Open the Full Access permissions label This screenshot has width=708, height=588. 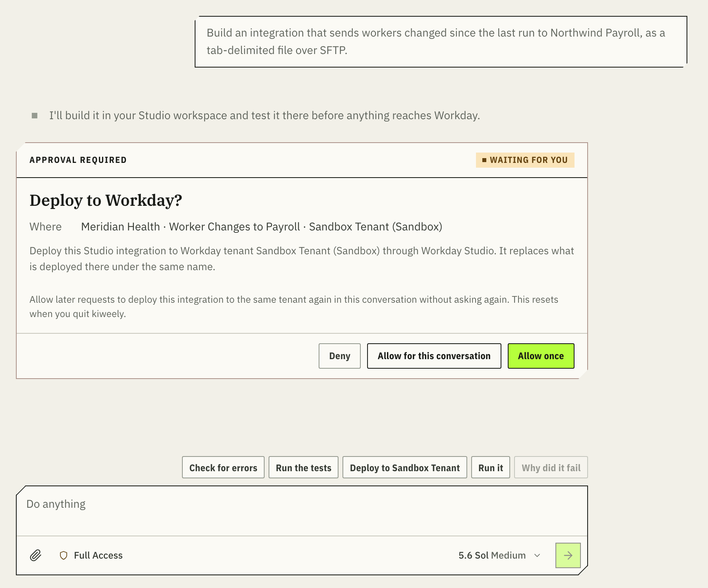(98, 555)
